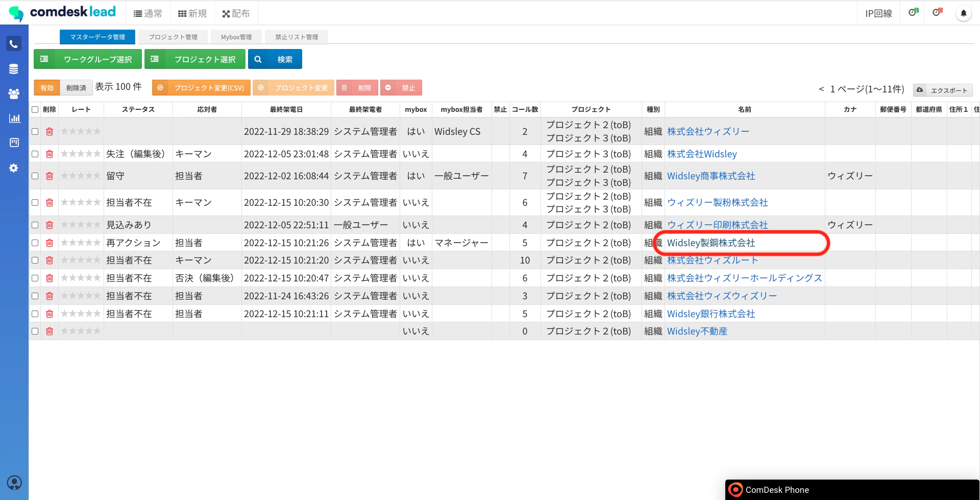This screenshot has width=980, height=500.
Task: Sort by 最終架電日 column header
Action: point(286,109)
